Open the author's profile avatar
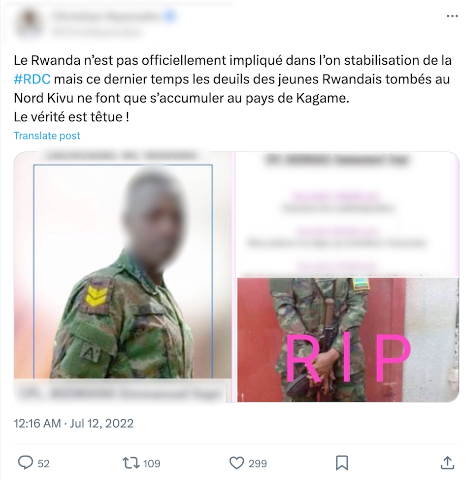Viewport: 472px width, 480px height. pos(29,23)
